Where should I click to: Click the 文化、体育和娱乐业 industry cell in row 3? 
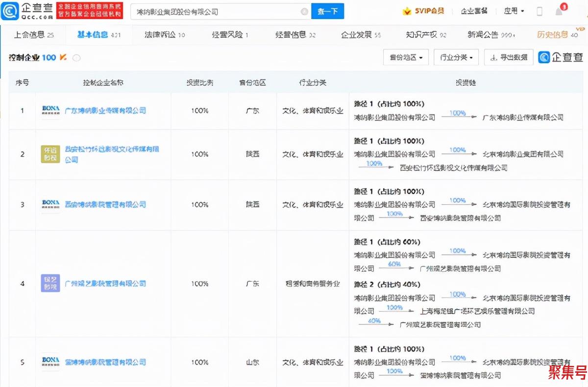[313, 204]
